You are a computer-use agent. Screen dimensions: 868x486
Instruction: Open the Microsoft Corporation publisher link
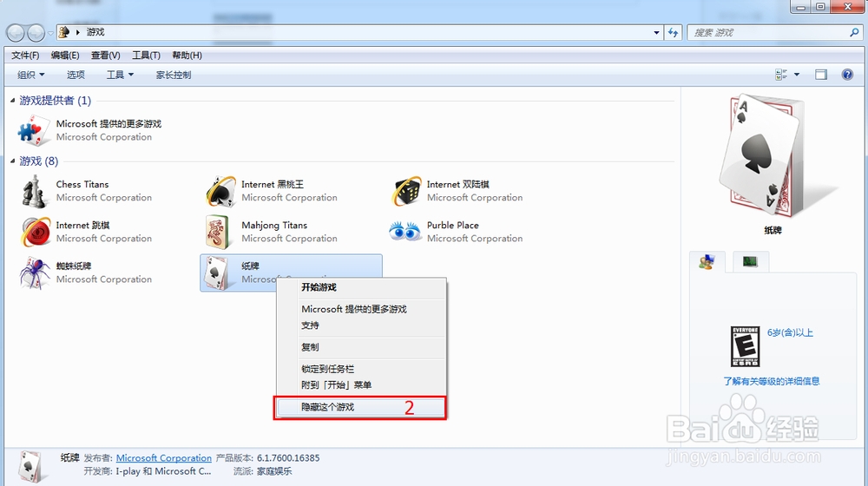point(164,457)
